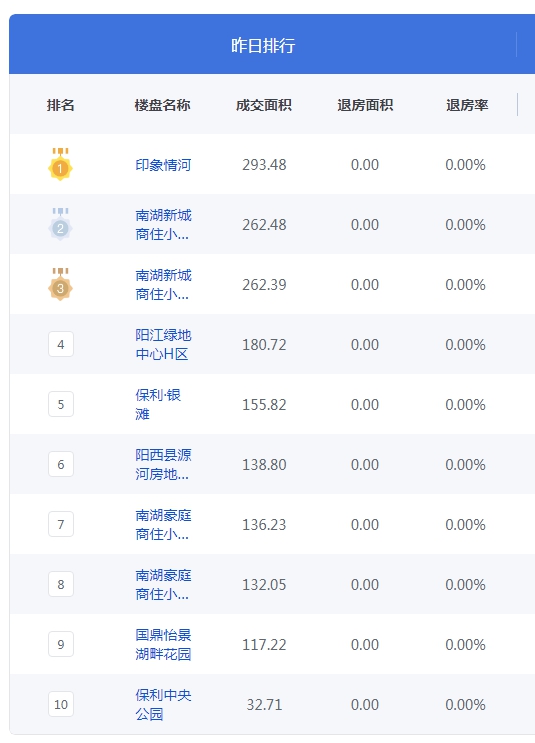Open the 保利中央公园 property link

point(163,705)
